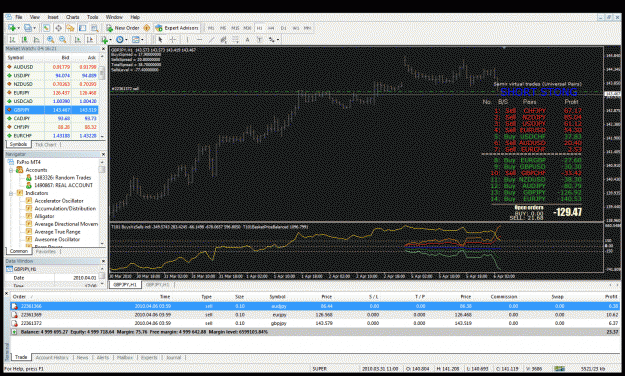Open dropdown arrow beside Periods clock icon

tap(126, 39)
